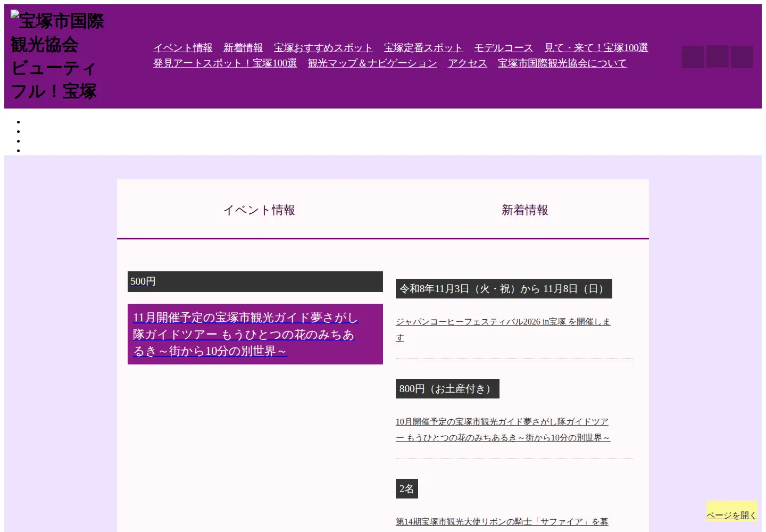766x532 pixels.
Task: Go to 宝塚おすすめスポット in the navigation
Action: [323, 48]
